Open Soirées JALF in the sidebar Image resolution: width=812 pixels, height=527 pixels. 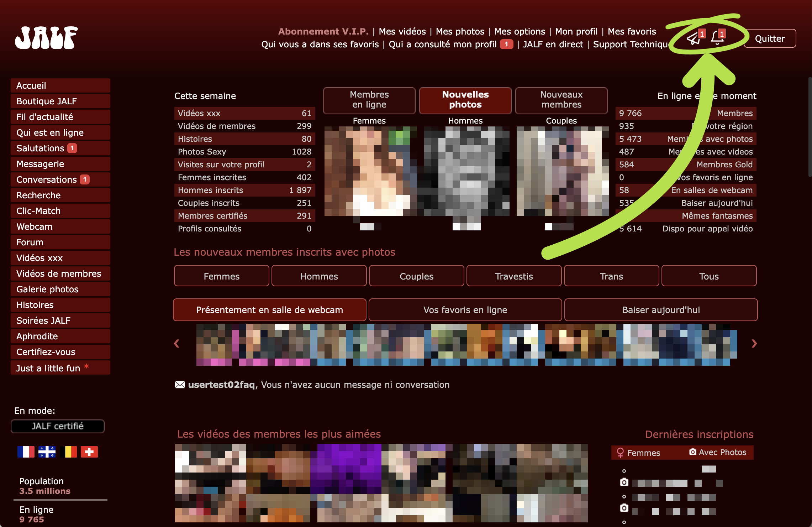60,320
